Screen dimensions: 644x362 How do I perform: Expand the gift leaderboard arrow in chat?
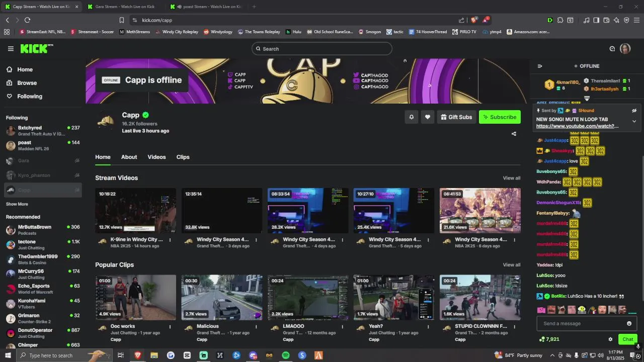587,99
